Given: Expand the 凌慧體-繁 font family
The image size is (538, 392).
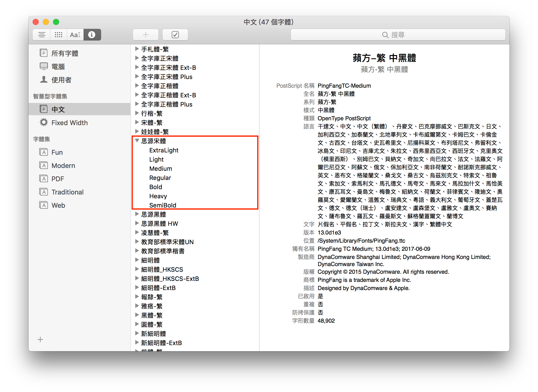Looking at the screenshot, I should [137, 232].
